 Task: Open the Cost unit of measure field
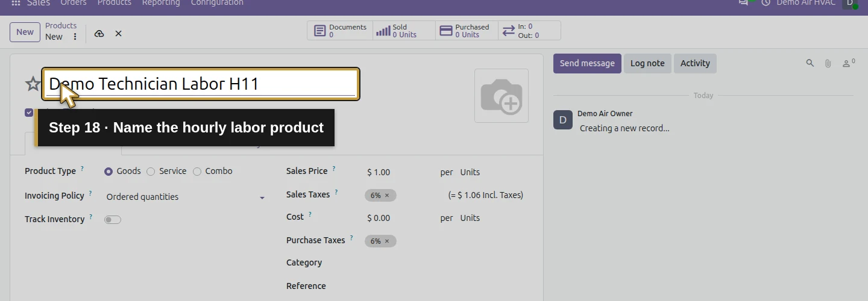(x=470, y=218)
